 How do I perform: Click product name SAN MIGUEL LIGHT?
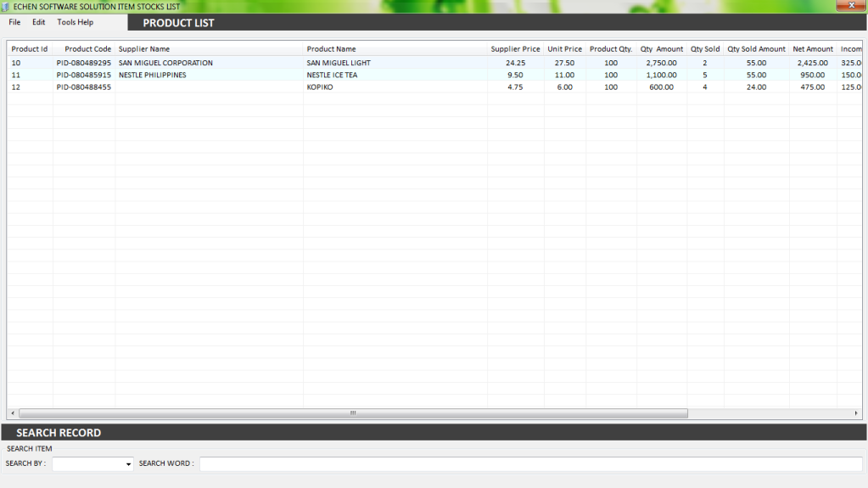pyautogui.click(x=339, y=63)
